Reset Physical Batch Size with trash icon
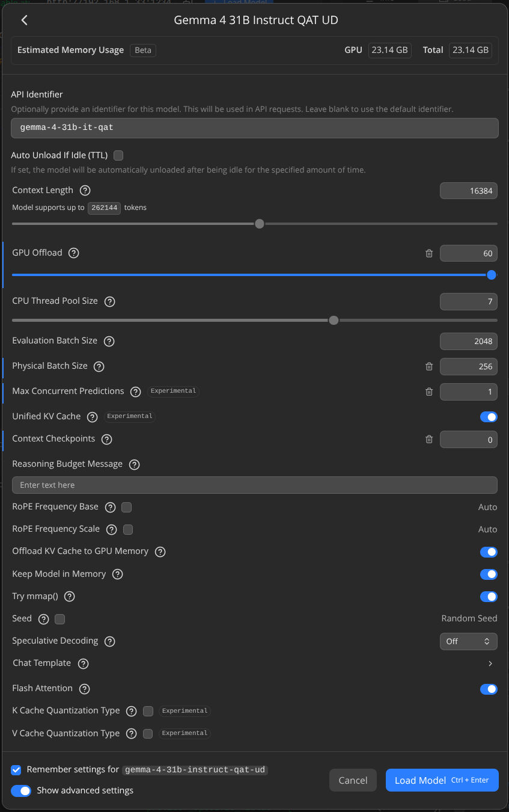509x812 pixels. coord(429,366)
